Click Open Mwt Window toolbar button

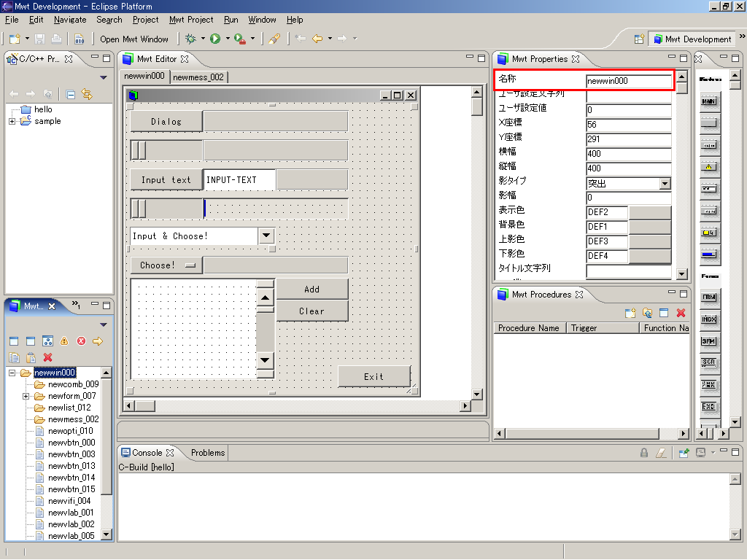click(x=134, y=39)
